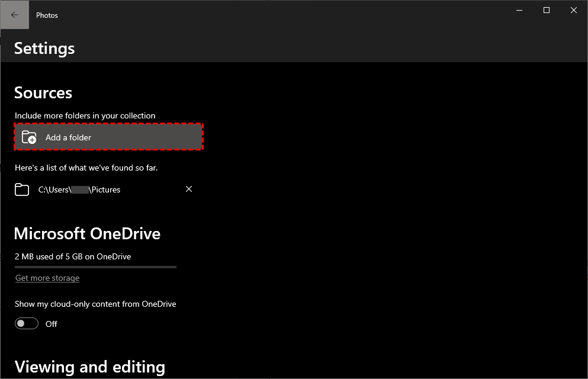
Task: Select the Add a folder button
Action: tap(109, 137)
